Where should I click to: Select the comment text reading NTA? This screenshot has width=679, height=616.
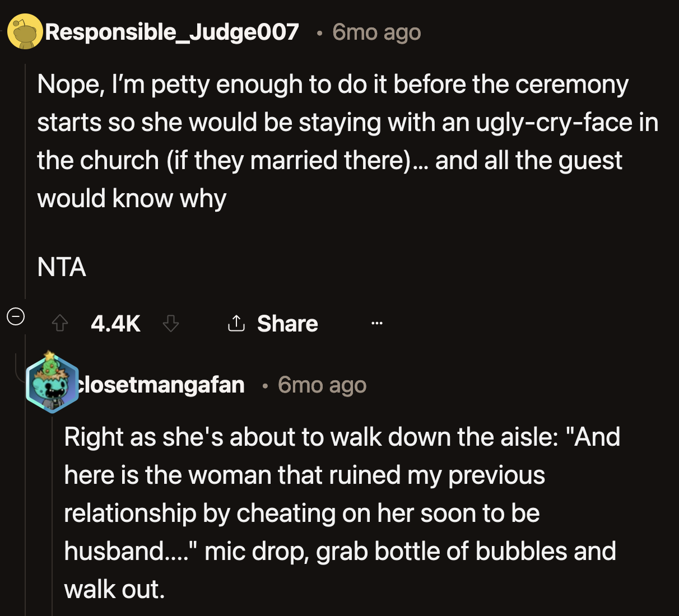[62, 268]
